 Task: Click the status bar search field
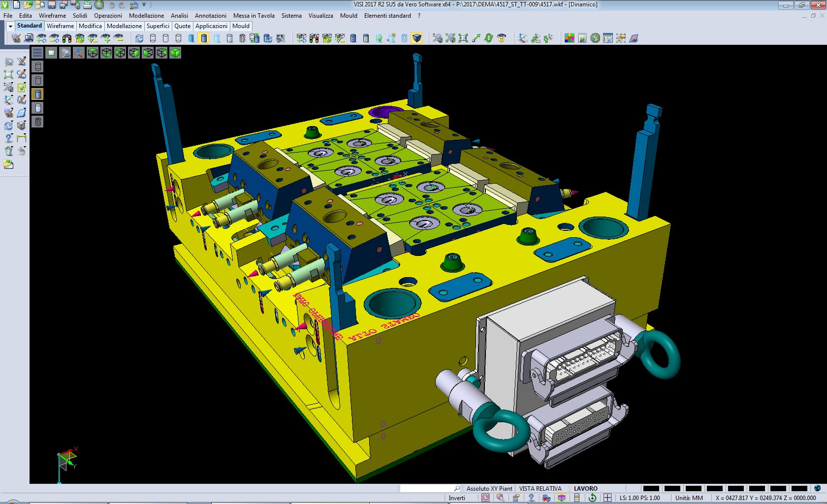click(x=427, y=489)
